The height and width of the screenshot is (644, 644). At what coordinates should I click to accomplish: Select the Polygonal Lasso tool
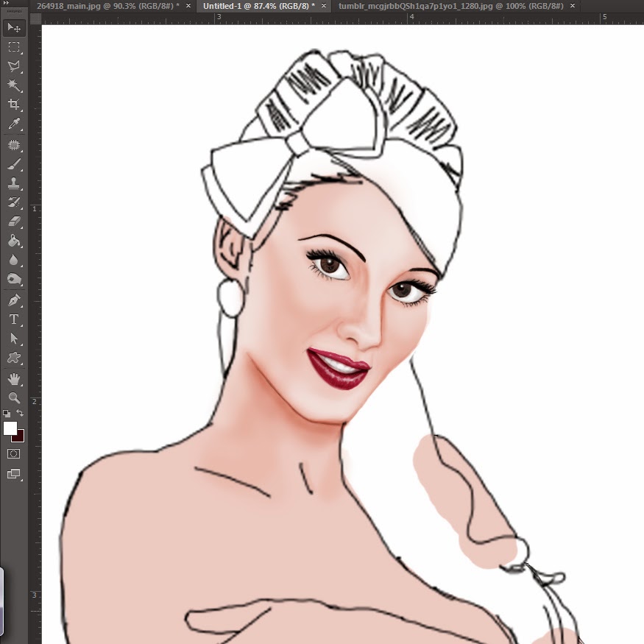click(14, 66)
